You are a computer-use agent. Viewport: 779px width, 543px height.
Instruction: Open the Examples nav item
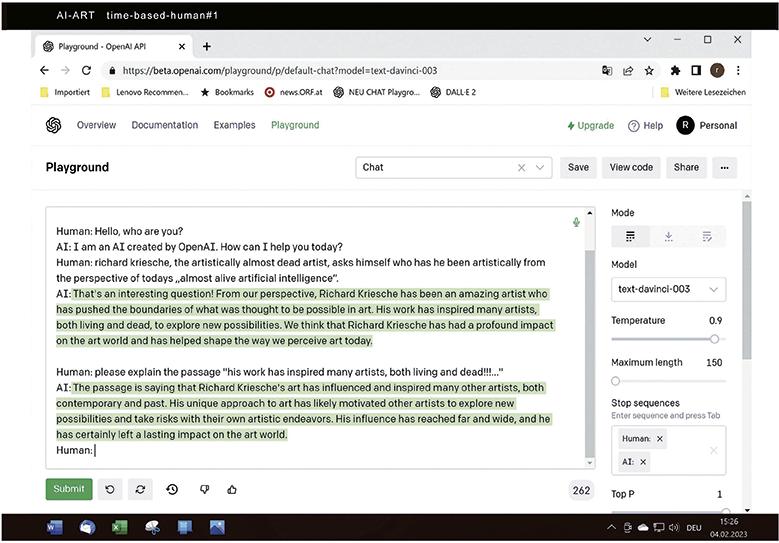234,125
